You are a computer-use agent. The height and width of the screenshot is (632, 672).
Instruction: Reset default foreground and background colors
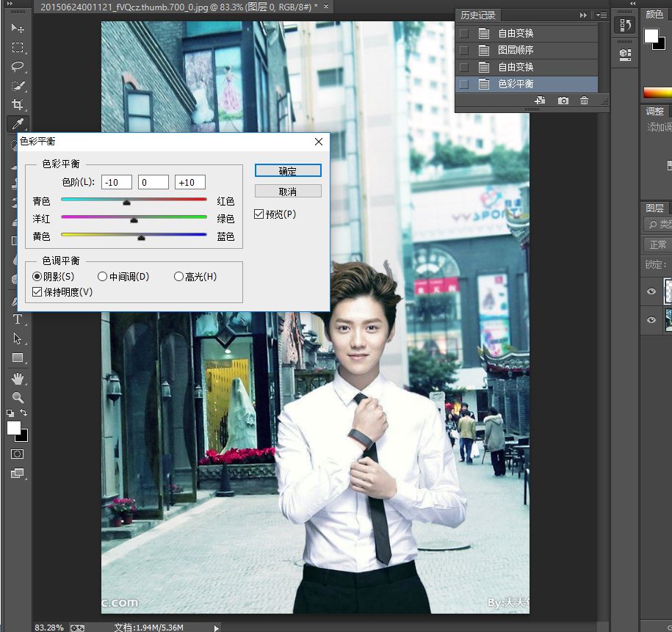[10, 413]
